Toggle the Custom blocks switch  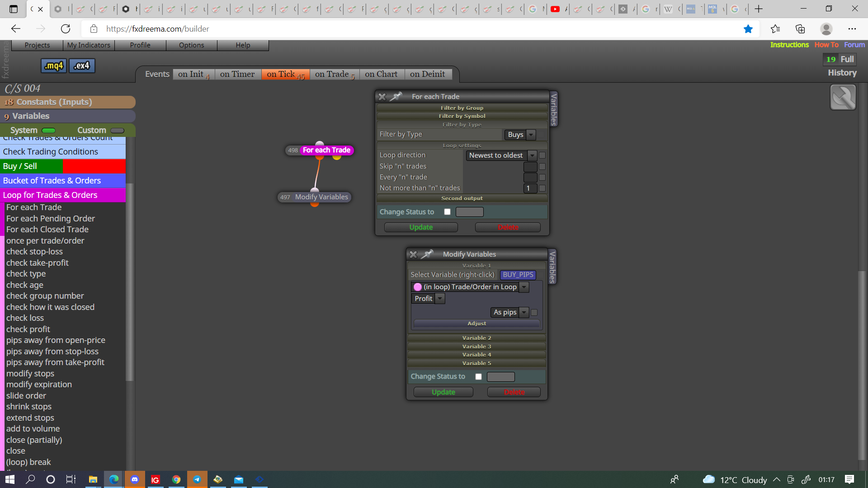118,131
